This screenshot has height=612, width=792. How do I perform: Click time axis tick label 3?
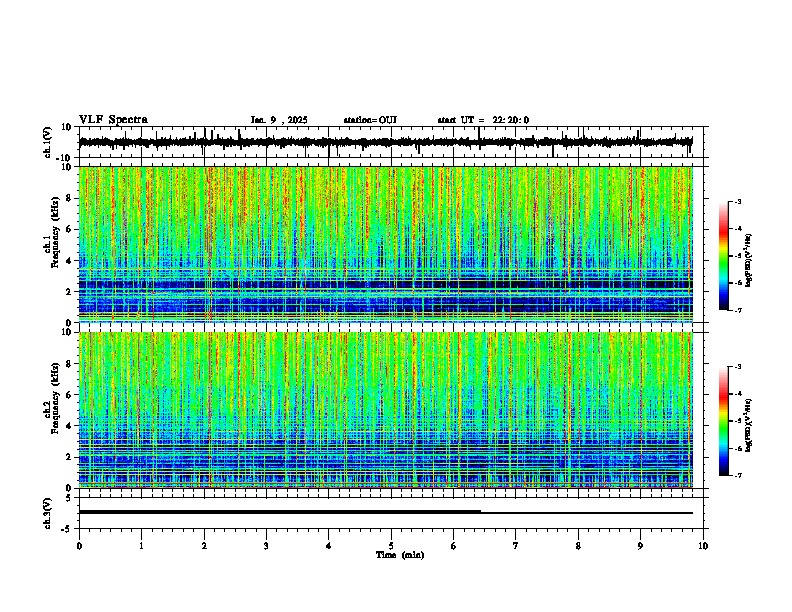(266, 546)
